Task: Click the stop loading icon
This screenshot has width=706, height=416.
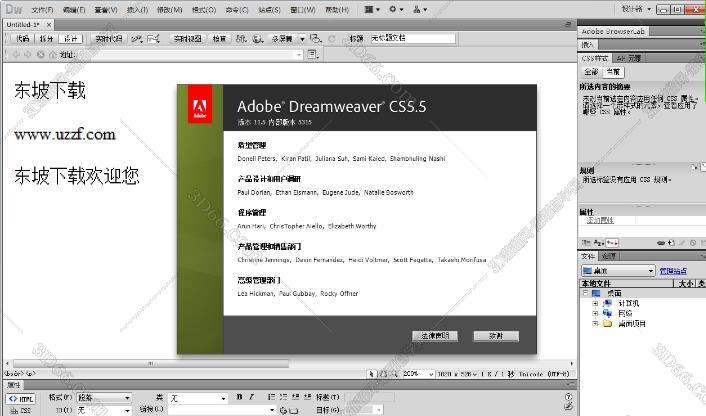Action: [41, 54]
